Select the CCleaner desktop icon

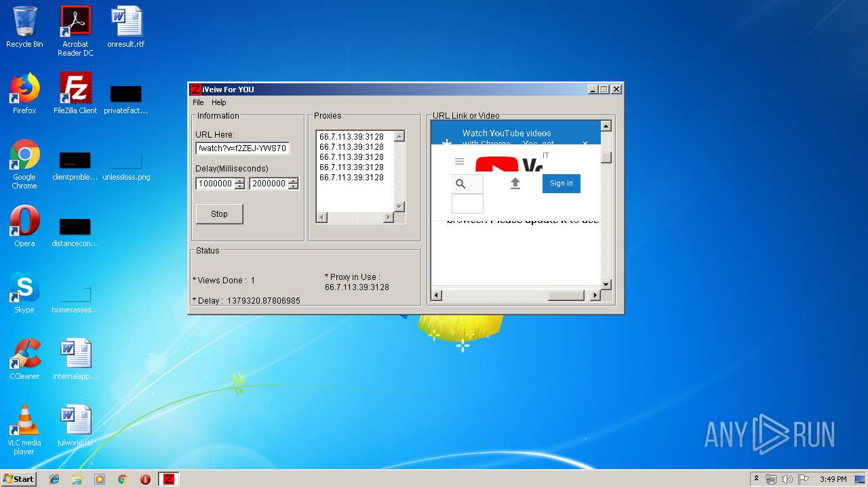point(24,360)
